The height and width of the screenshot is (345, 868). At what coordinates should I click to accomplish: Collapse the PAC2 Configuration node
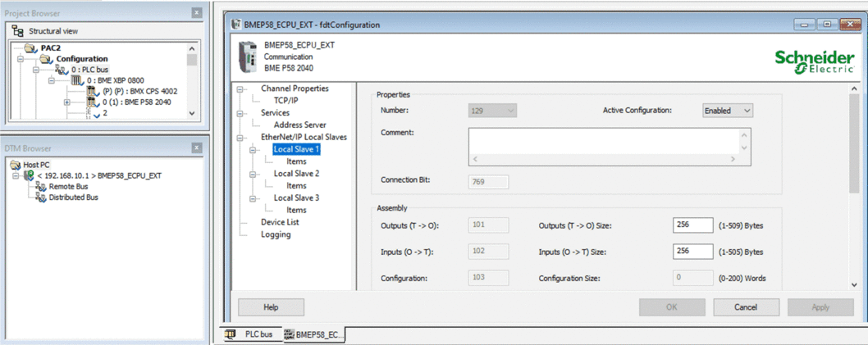21,59
